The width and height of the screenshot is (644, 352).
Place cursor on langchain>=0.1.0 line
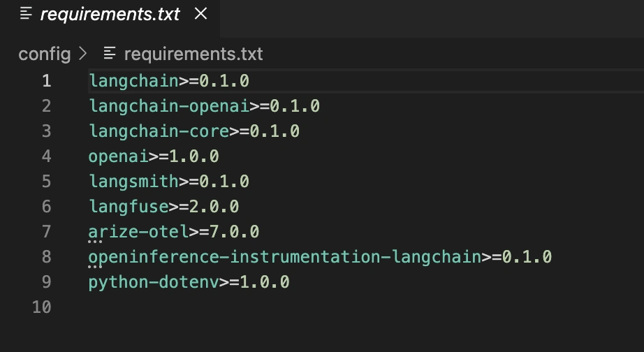coord(169,80)
